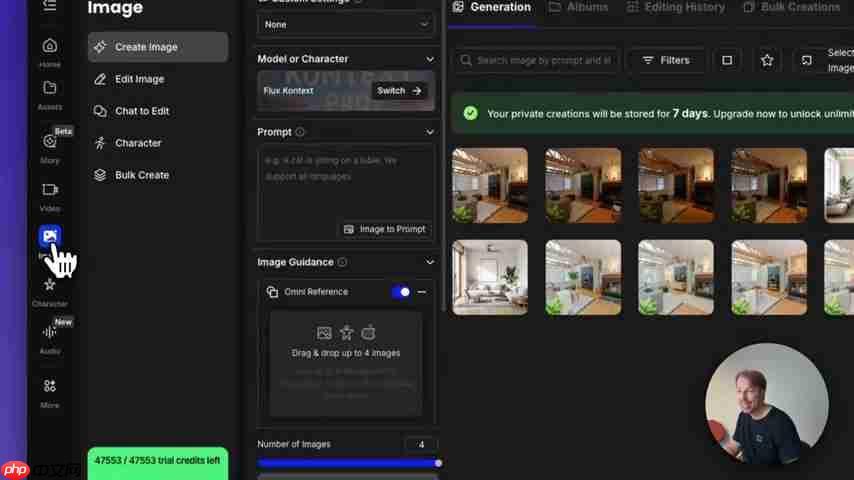This screenshot has width=854, height=480.
Task: Click the star icon in drop zone
Action: (x=346, y=332)
